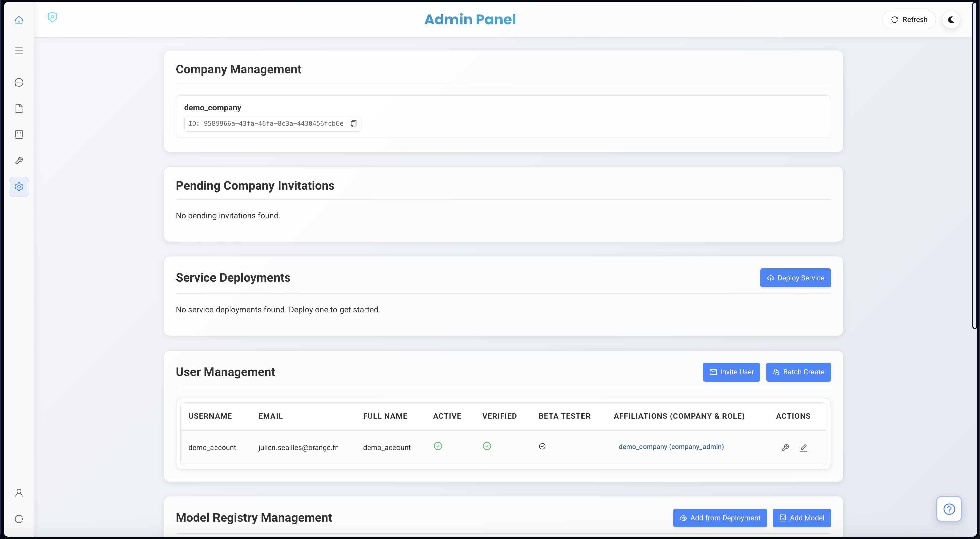The width and height of the screenshot is (980, 539).
Task: Open the Home page from the sidebar
Action: click(x=19, y=20)
